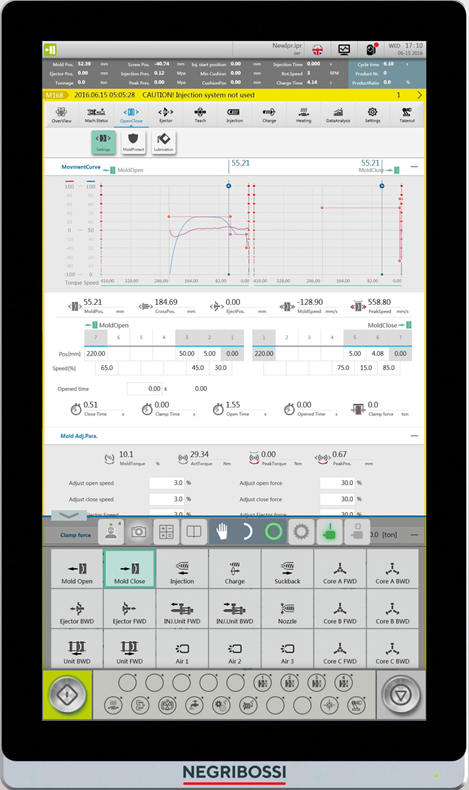Open the calculator icon
The height and width of the screenshot is (790, 469).
point(166,532)
